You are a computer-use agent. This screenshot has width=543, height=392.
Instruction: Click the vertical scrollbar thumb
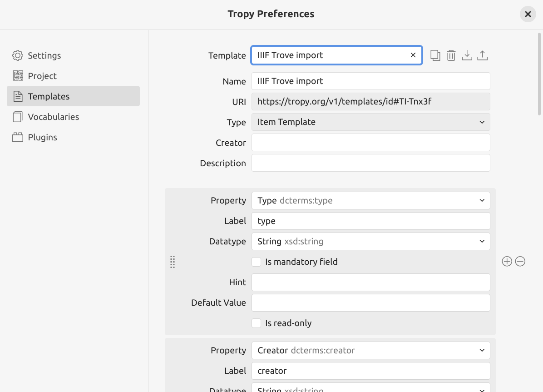click(539, 74)
